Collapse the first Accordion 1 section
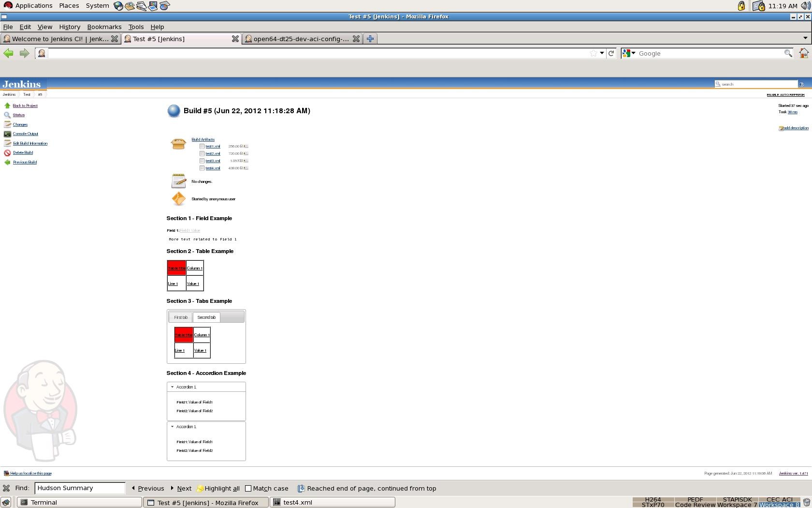 click(x=172, y=387)
